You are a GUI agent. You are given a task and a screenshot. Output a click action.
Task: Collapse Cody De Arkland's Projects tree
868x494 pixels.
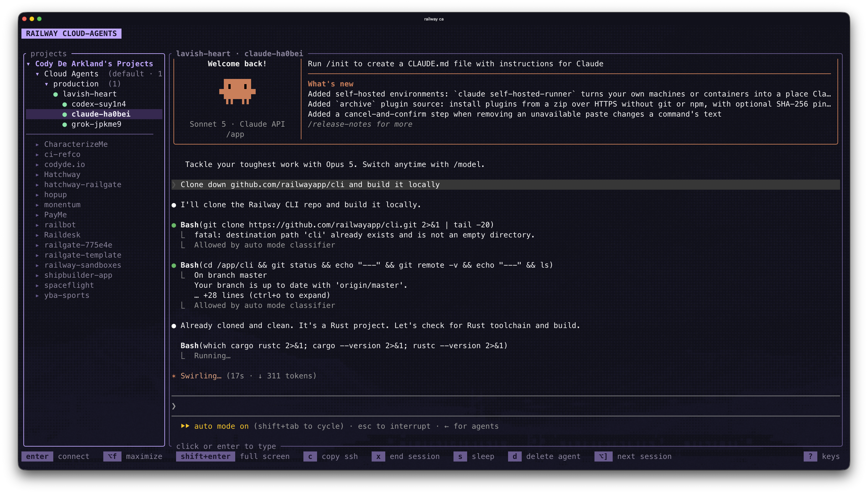tap(29, 64)
